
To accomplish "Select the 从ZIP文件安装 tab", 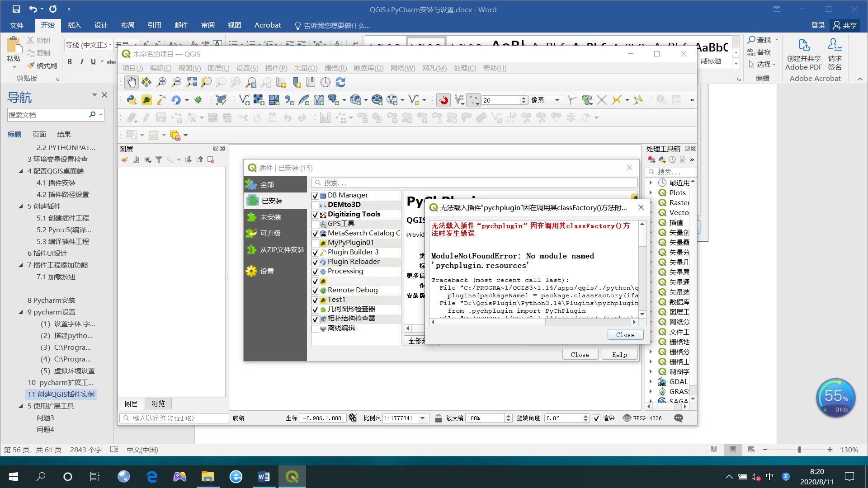I will [x=275, y=249].
